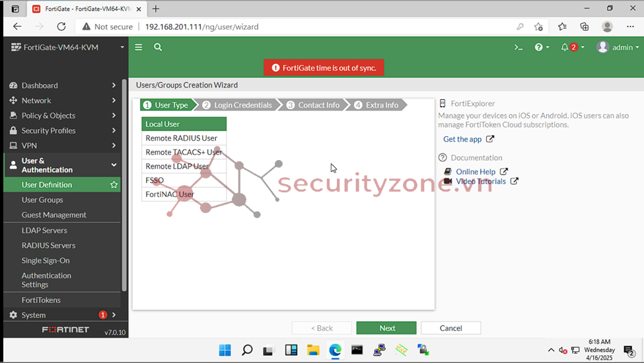
Task: Select Remote RADIUS User type
Action: 184,138
